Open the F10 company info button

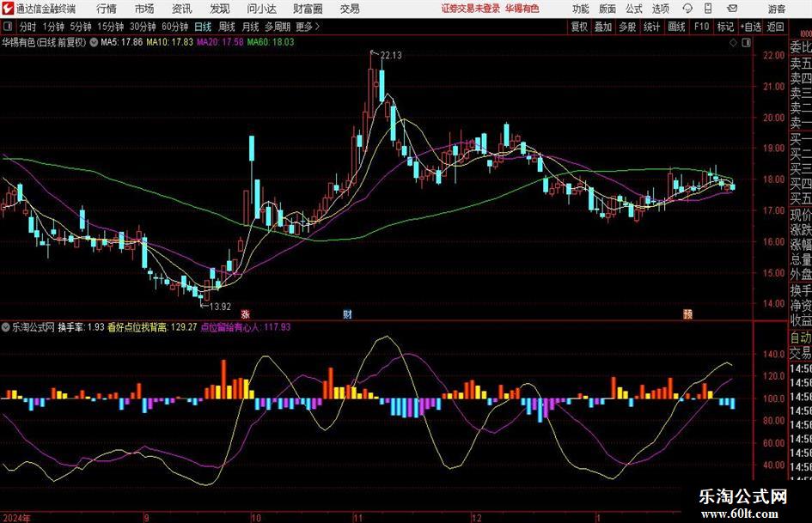701,27
